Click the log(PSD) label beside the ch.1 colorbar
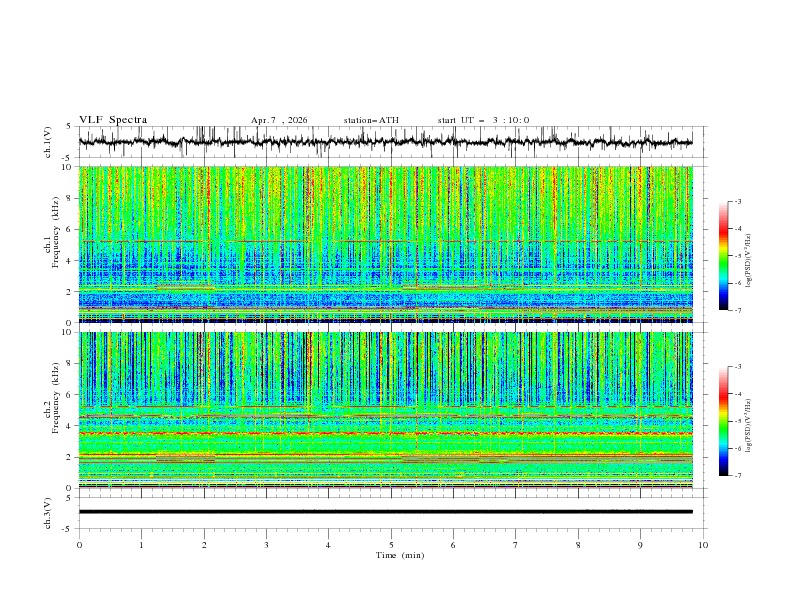The image size is (792, 612). pyautogui.click(x=749, y=261)
